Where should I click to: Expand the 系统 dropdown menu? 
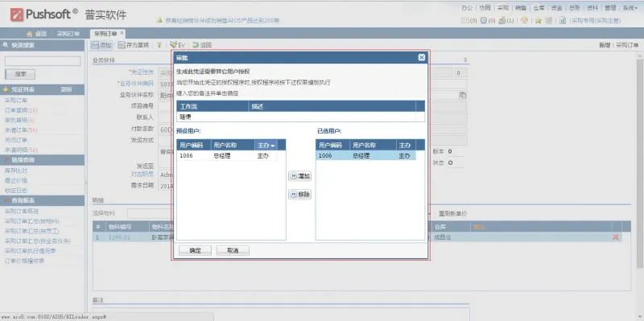(630, 8)
